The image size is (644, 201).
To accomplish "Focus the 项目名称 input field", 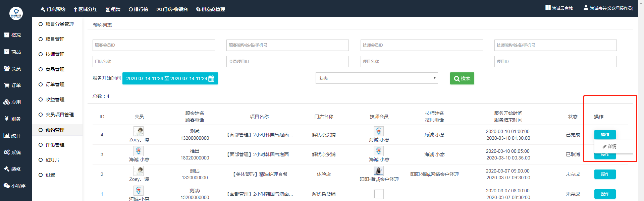I will coord(422,62).
